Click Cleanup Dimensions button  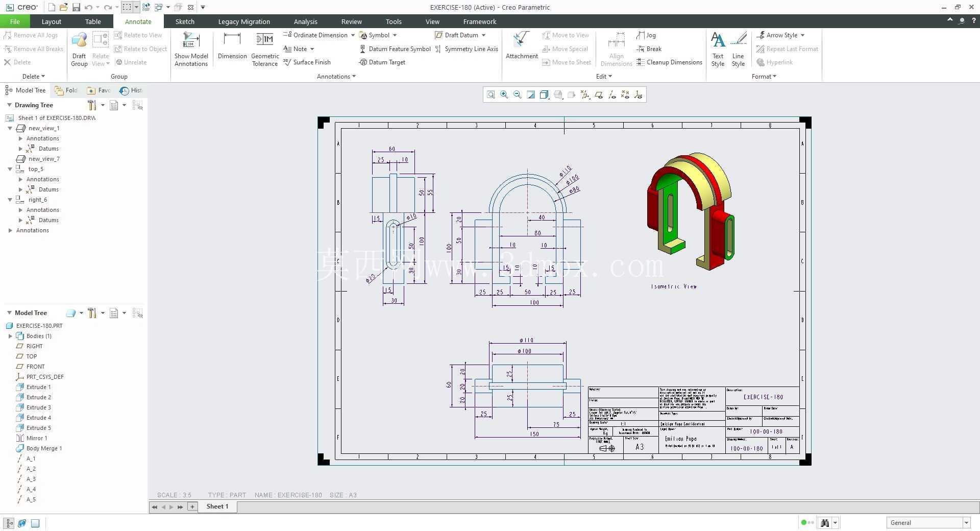pyautogui.click(x=669, y=62)
